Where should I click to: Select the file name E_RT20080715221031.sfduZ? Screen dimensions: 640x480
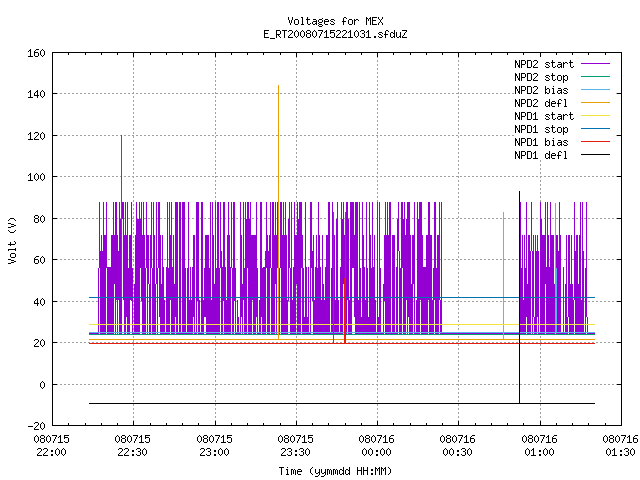click(x=335, y=34)
